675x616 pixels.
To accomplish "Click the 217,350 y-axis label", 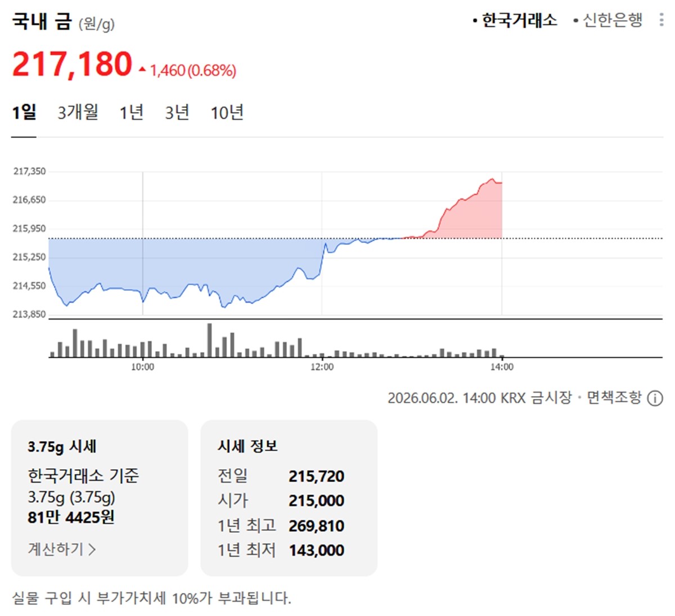I will pos(29,171).
